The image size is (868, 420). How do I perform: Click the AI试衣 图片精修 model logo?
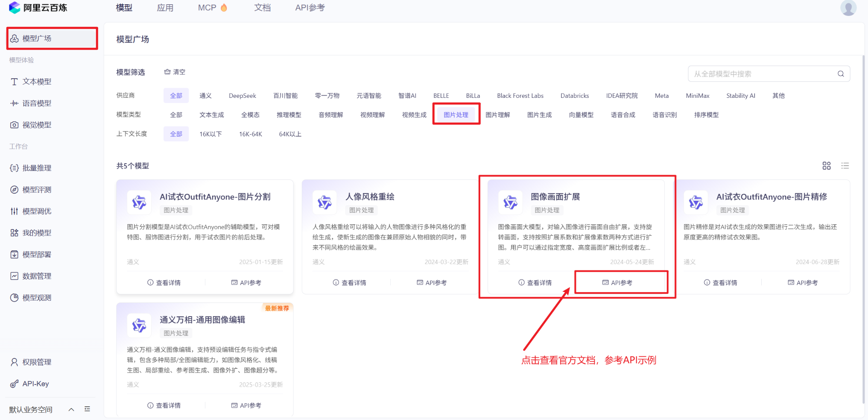click(x=696, y=202)
